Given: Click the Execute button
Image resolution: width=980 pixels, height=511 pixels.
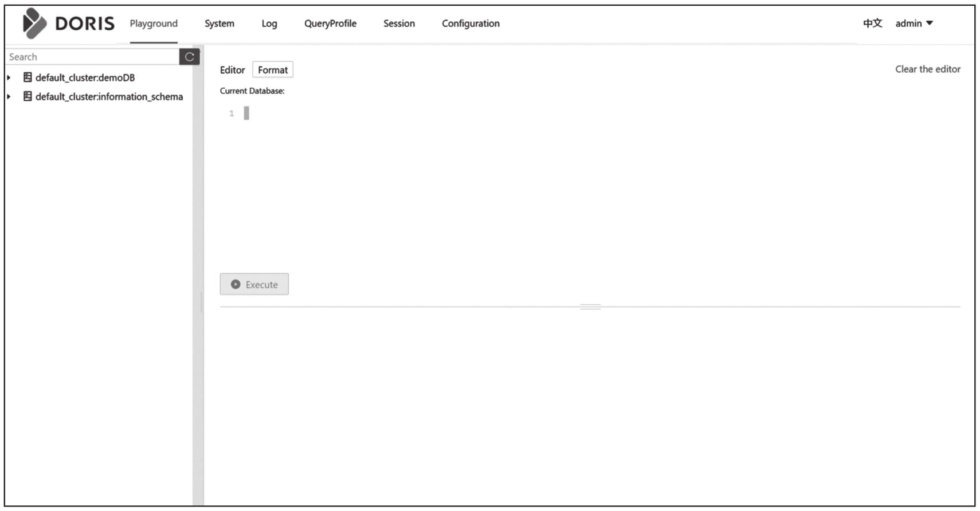Looking at the screenshot, I should (254, 284).
